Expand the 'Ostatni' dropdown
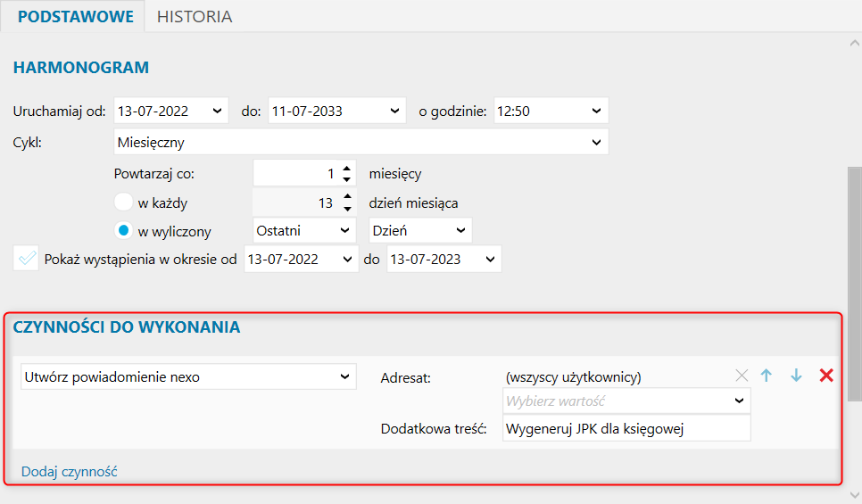 pyautogui.click(x=303, y=231)
